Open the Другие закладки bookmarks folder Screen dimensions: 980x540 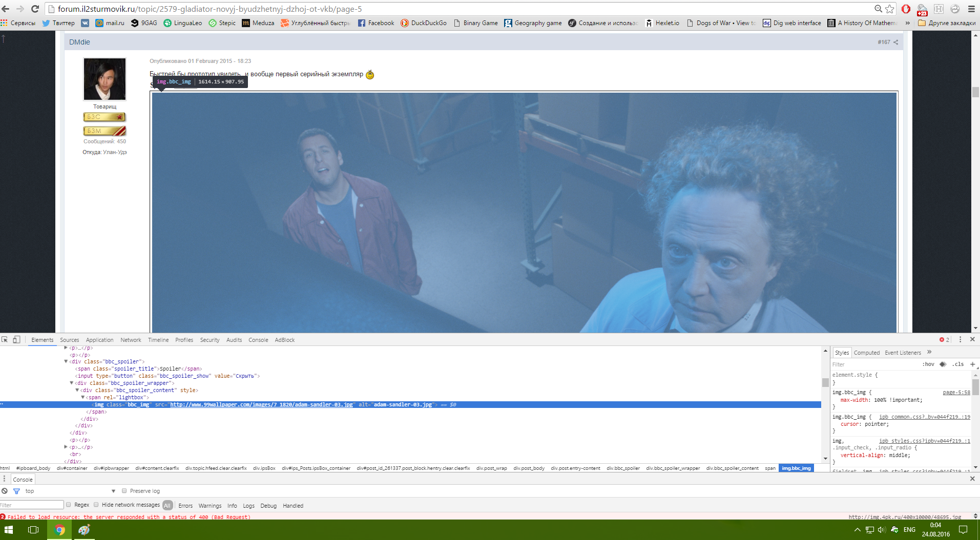point(947,23)
